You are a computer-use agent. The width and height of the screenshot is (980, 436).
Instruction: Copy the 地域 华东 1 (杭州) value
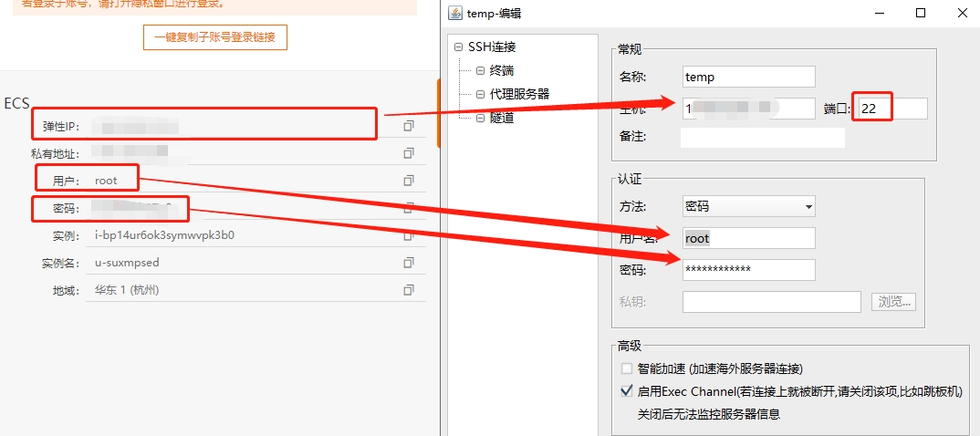point(409,290)
